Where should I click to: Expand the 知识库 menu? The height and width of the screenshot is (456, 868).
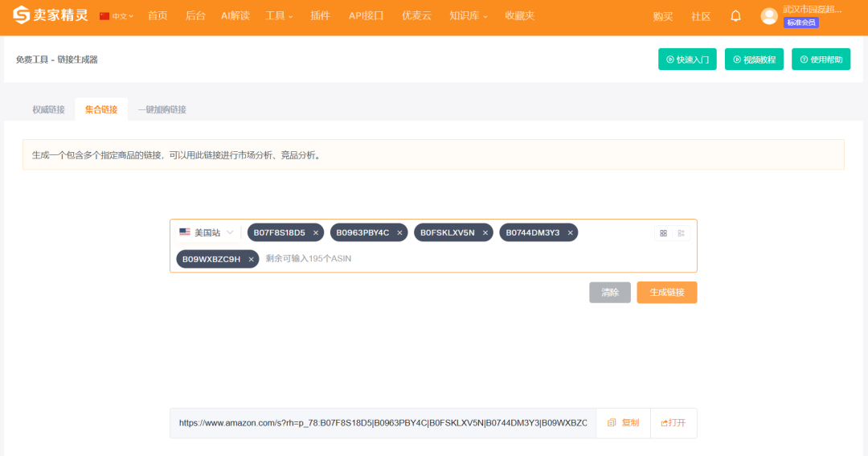(x=469, y=16)
